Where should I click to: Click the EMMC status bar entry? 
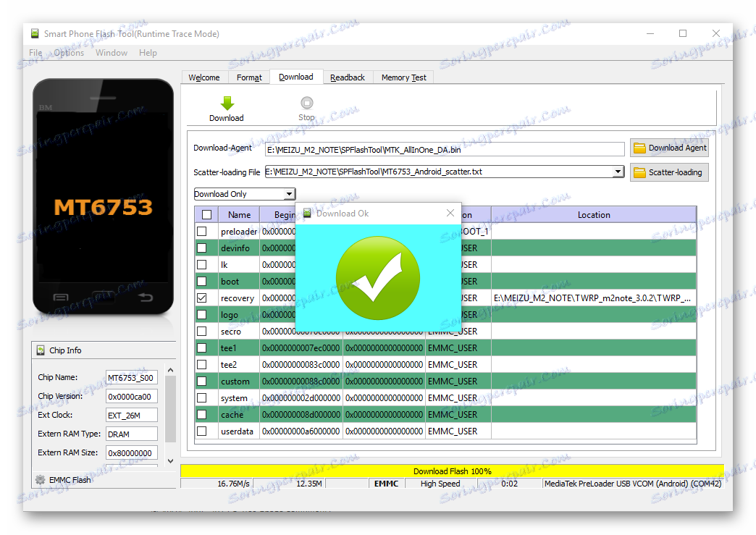click(386, 484)
